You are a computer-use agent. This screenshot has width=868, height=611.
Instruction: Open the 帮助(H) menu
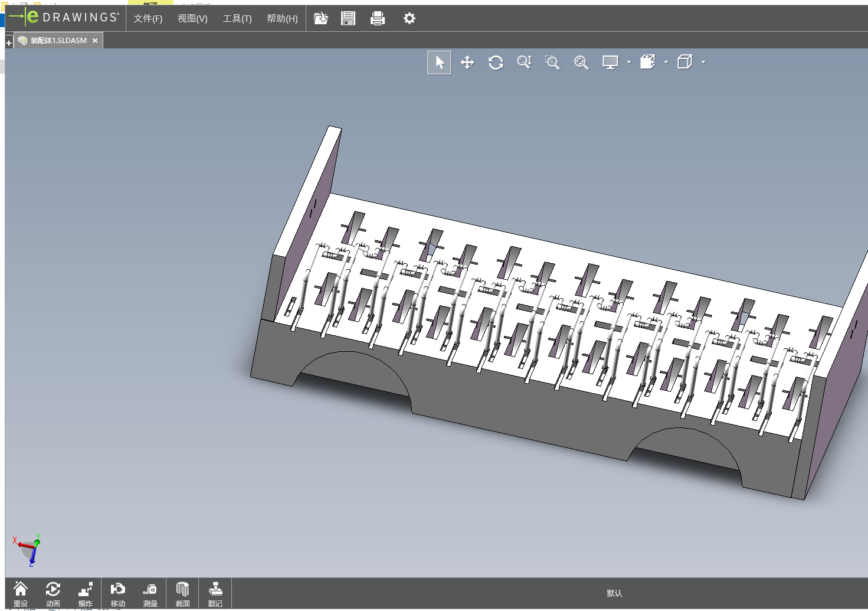282,18
